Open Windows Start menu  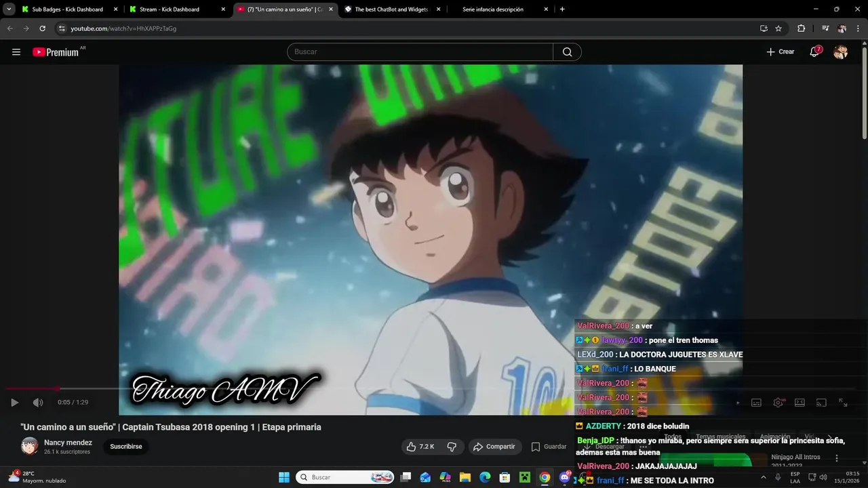click(284, 477)
